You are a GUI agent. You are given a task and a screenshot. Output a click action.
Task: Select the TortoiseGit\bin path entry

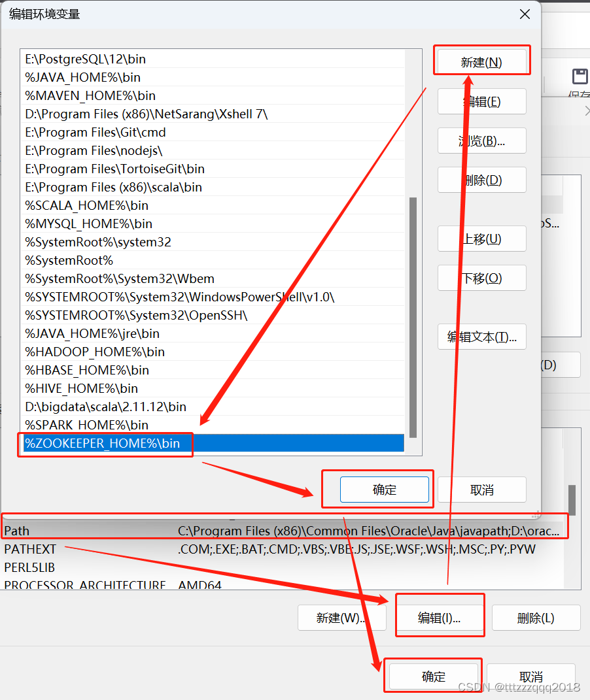[x=213, y=169]
